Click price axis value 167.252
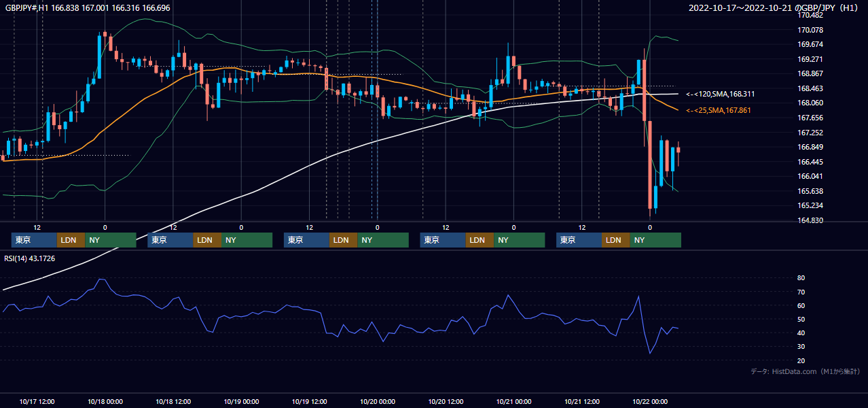Viewport: 868px width, 408px height. coord(812,133)
